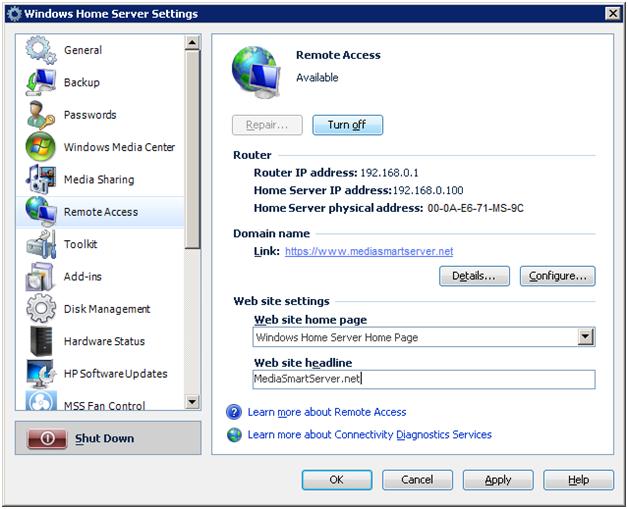The image size is (628, 509).
Task: Open the General settings page
Action: click(x=83, y=50)
